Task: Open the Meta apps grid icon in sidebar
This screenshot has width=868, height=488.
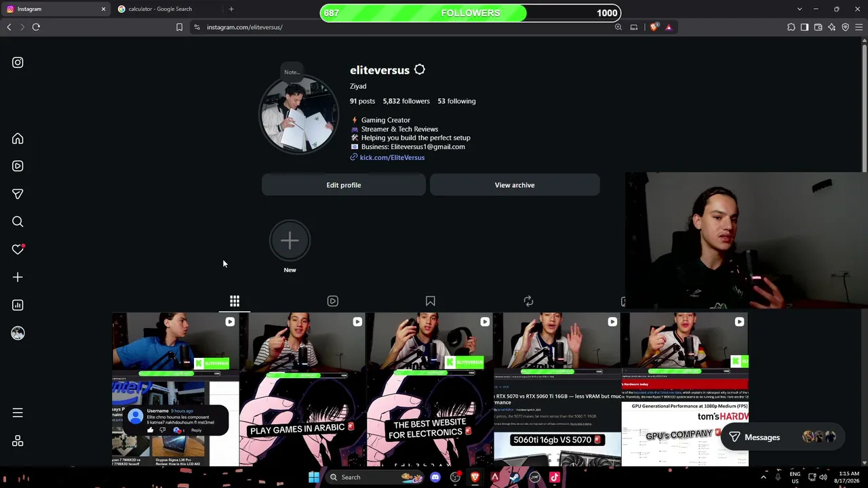Action: [18, 441]
